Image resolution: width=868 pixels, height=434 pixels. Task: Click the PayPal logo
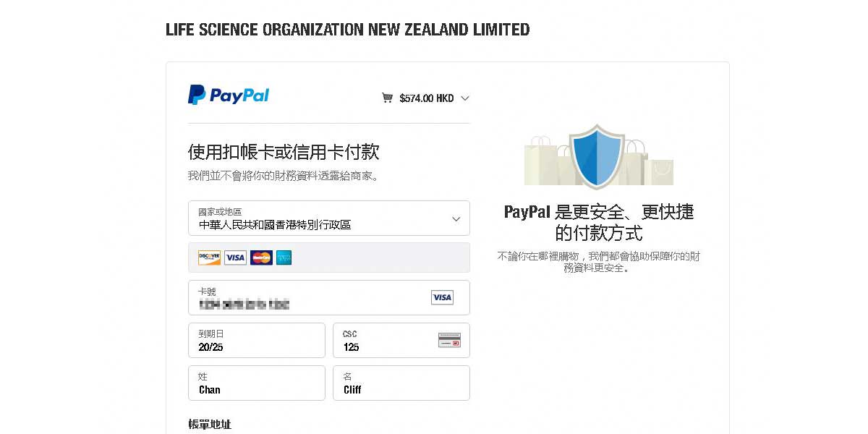(229, 95)
